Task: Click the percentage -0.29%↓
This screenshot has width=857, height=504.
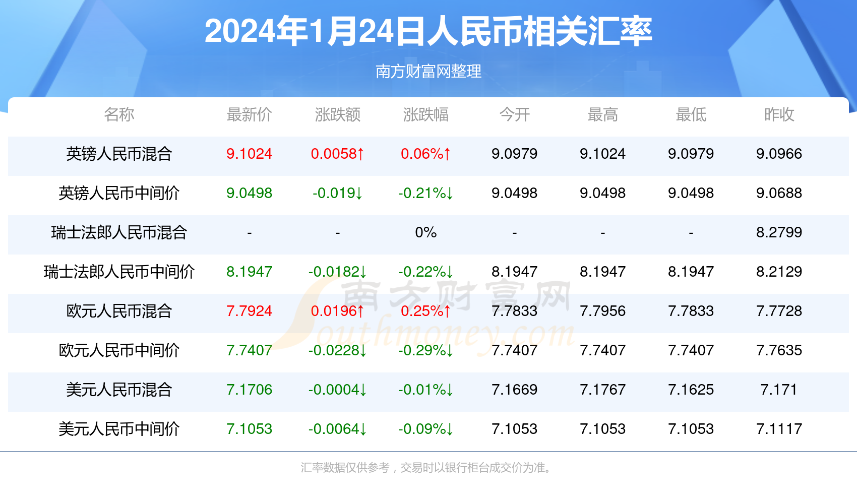Action: [x=426, y=350]
